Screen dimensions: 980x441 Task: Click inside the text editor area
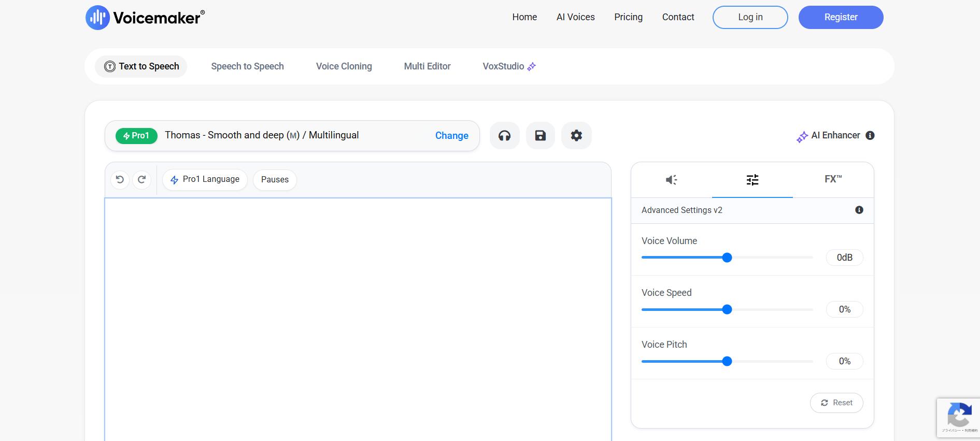pyautogui.click(x=358, y=319)
